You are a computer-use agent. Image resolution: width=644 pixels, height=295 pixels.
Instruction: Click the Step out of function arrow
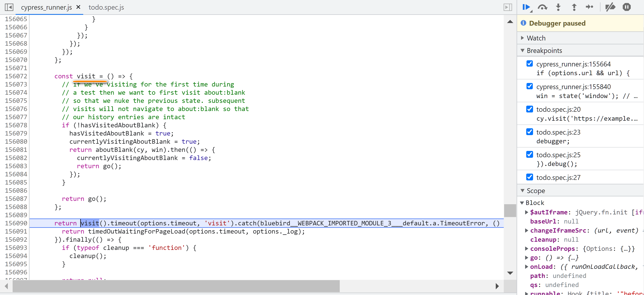pos(574,7)
